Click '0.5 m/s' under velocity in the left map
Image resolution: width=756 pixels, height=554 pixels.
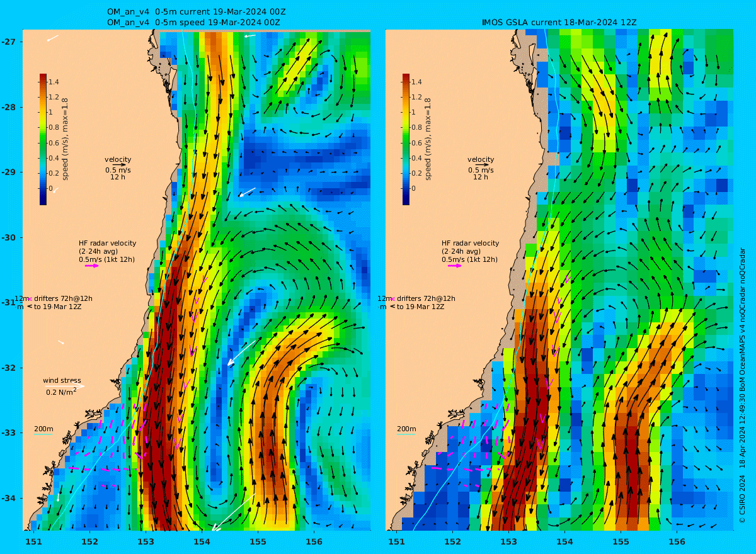coord(118,170)
